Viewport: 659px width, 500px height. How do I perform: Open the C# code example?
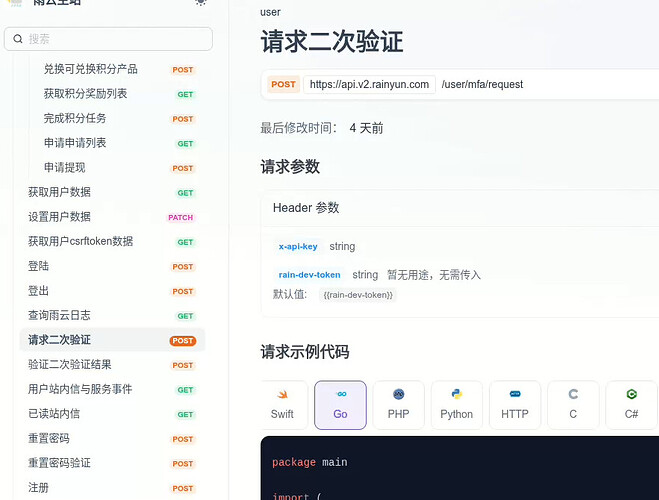pyautogui.click(x=631, y=405)
